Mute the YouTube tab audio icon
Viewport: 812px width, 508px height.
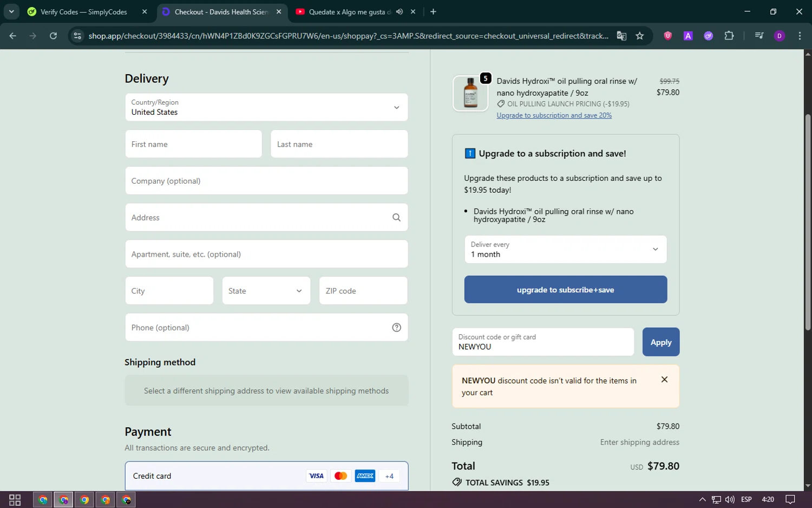point(400,11)
